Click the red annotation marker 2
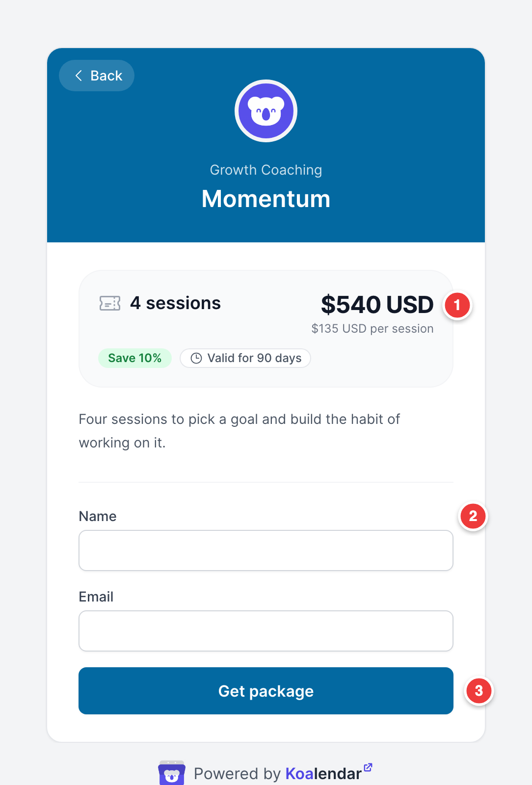Image resolution: width=532 pixels, height=785 pixels. tap(473, 516)
